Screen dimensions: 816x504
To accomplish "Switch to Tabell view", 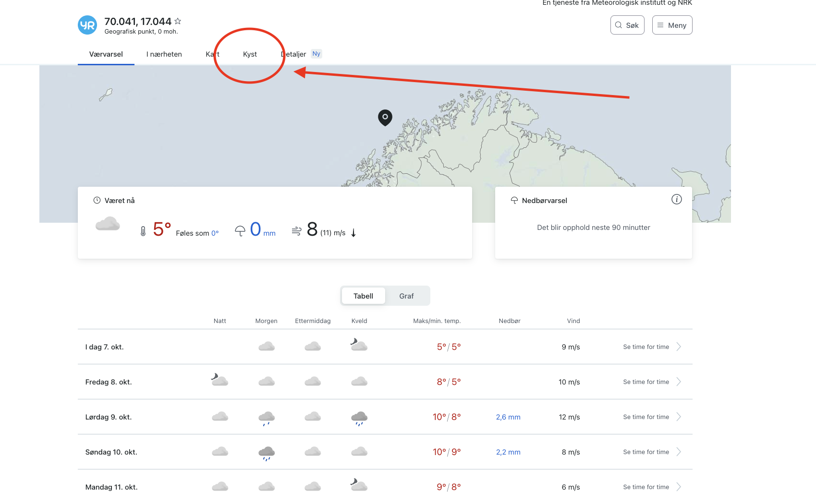I will (x=363, y=296).
